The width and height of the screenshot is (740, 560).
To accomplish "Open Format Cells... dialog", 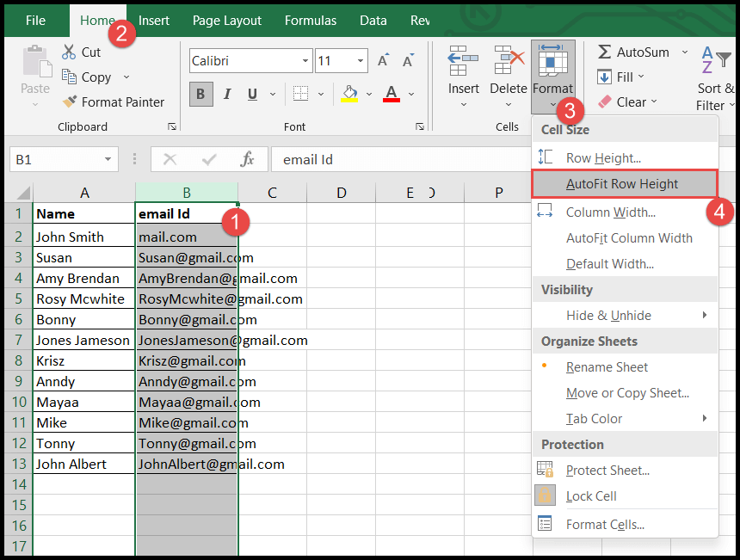I will (625, 524).
